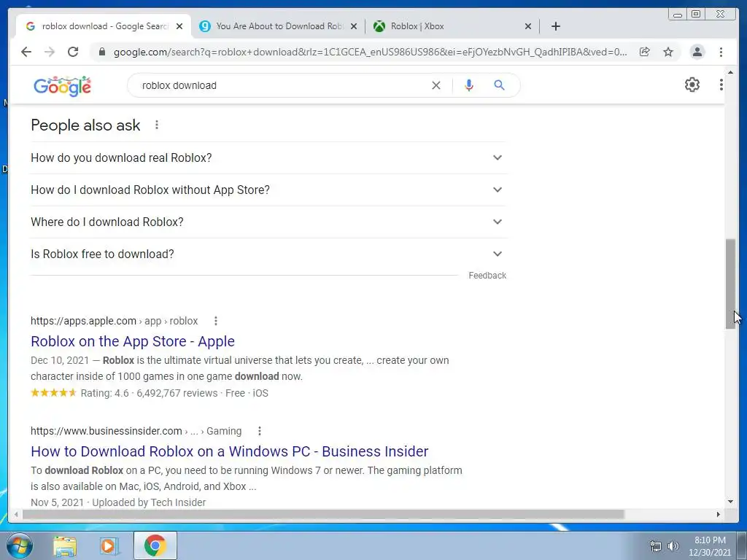The image size is (747, 560).
Task: Open the Google page three-dot menu next to the settings gear
Action: [x=721, y=85]
